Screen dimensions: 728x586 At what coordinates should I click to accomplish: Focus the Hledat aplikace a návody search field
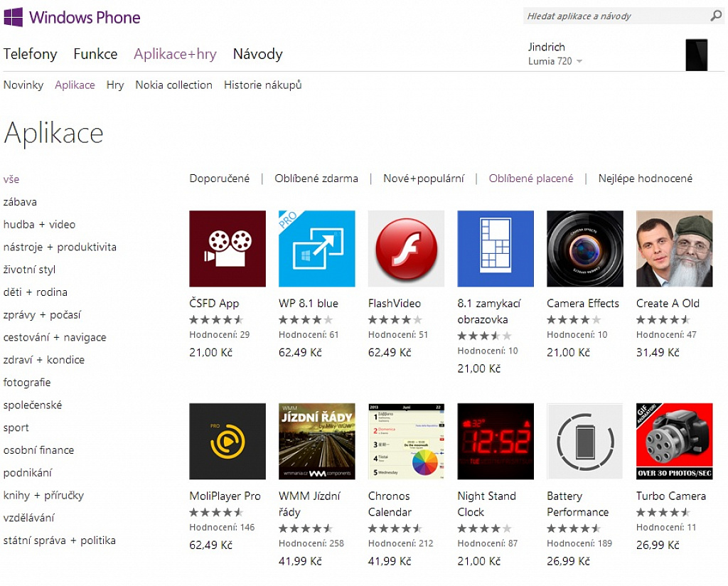click(616, 16)
